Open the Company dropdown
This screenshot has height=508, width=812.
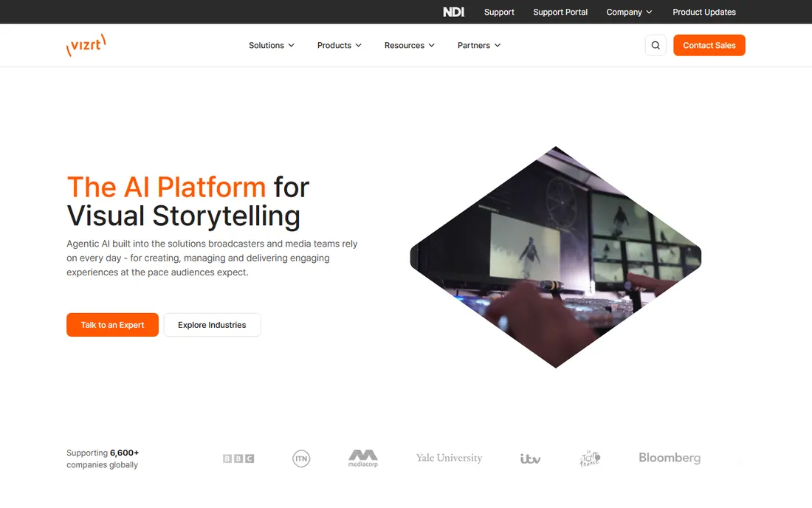(629, 12)
